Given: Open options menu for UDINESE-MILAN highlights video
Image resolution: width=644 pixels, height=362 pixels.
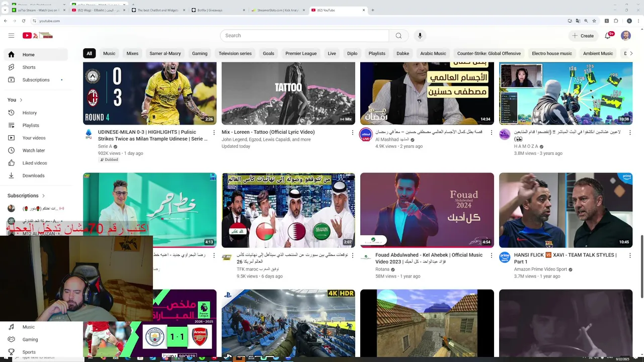Looking at the screenshot, I should (214, 133).
